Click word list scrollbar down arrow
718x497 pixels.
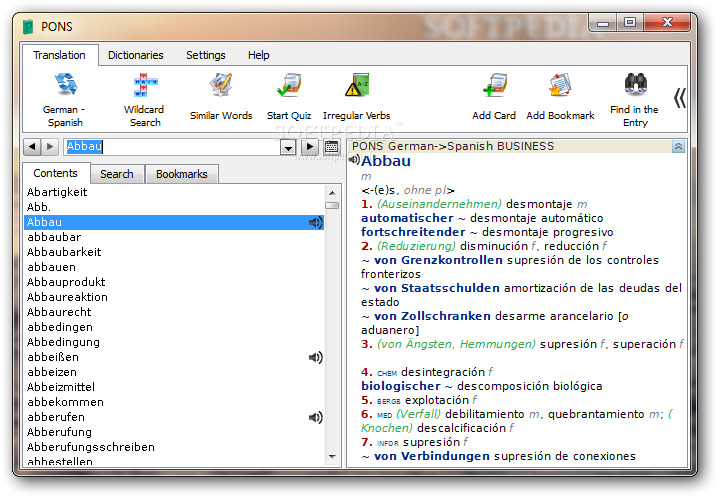(x=332, y=457)
